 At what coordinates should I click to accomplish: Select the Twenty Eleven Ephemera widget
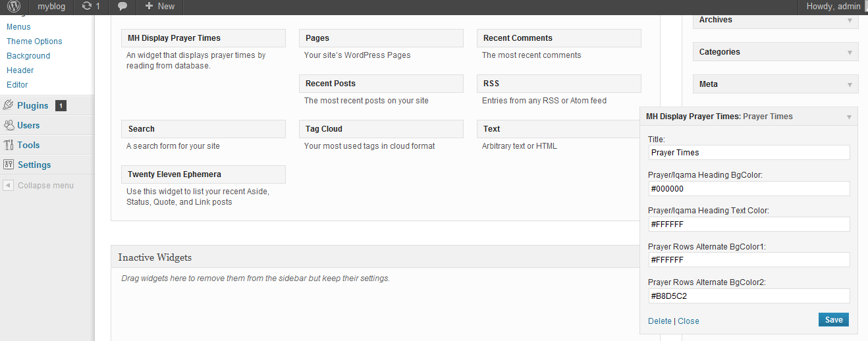(203, 174)
